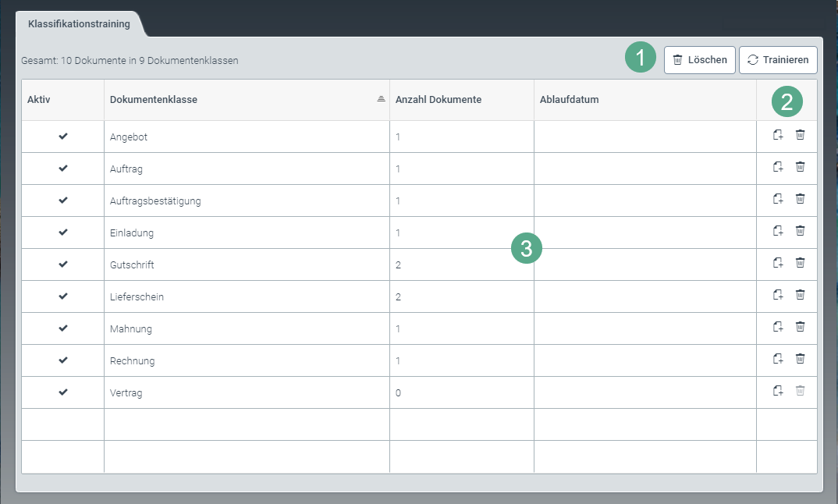Toggle the Aktiv checkmark for Angebot
Image resolution: width=838 pixels, height=504 pixels.
(x=63, y=137)
